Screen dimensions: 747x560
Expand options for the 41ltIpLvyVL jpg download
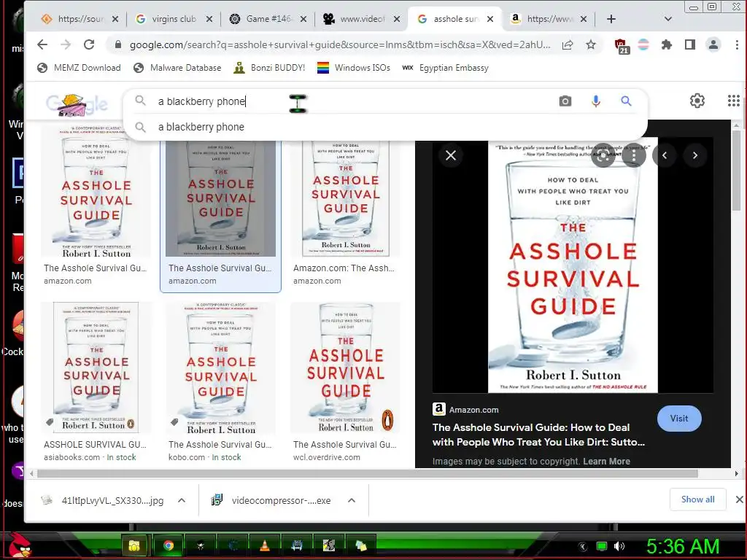tap(182, 500)
